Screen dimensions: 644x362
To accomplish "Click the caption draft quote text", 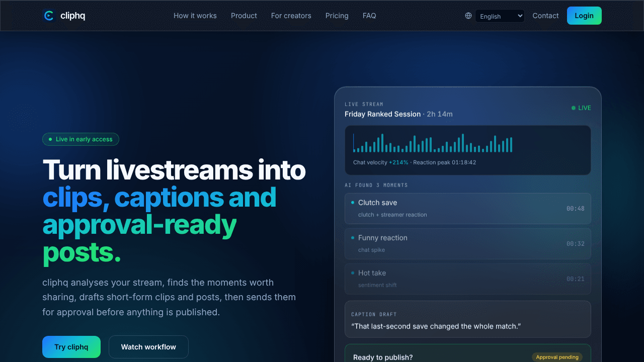I will pyautogui.click(x=436, y=326).
